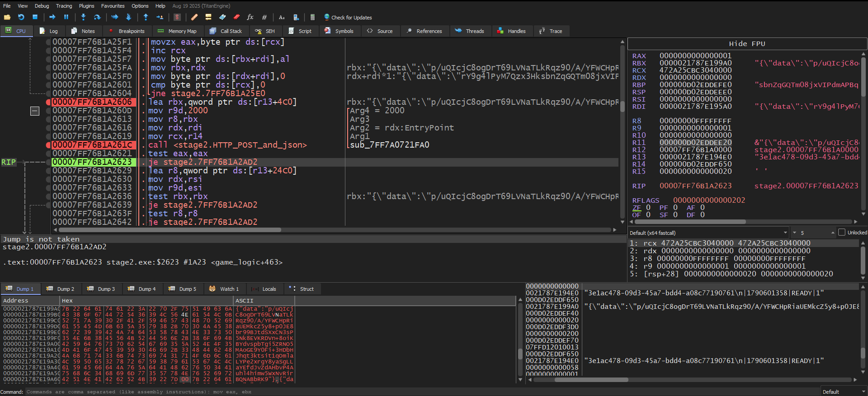Execute till return with the up-arrow icon
The image size is (868, 396).
146,17
